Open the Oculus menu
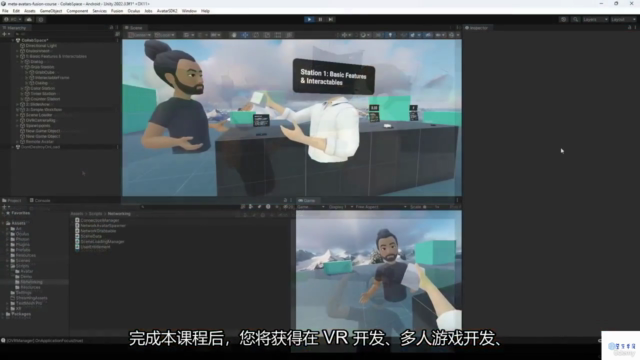The height and width of the screenshot is (360, 640). point(134,11)
